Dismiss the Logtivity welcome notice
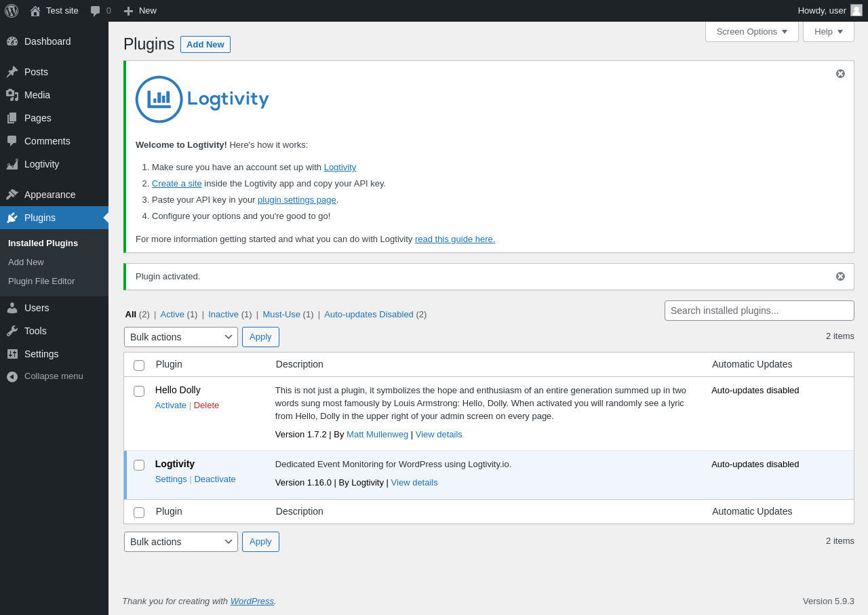 pyautogui.click(x=840, y=73)
